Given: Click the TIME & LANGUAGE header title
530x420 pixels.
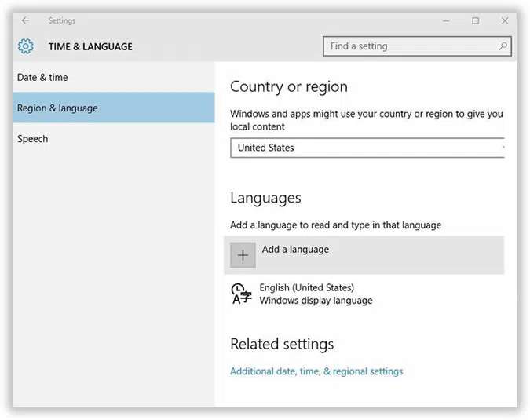Looking at the screenshot, I should pos(90,46).
